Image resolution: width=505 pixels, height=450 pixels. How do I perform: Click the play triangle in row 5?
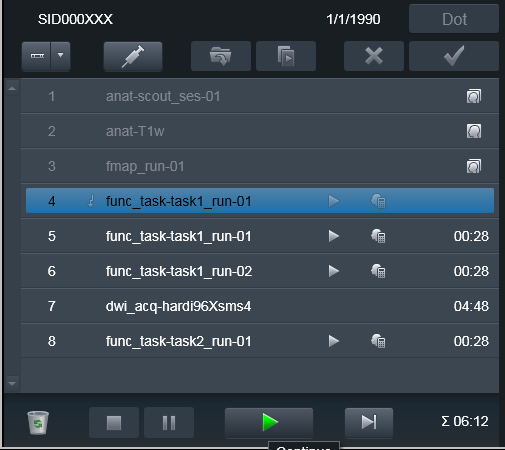pyautogui.click(x=333, y=236)
